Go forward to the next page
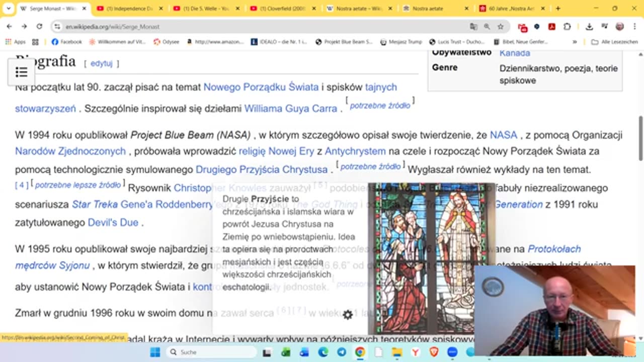Viewport: 644px width, 362px height. tap(24, 27)
